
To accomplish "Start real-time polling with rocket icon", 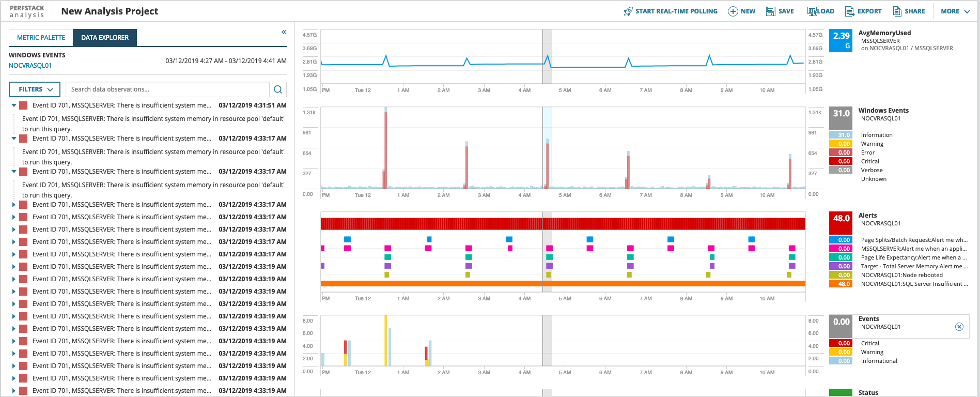I will point(628,11).
